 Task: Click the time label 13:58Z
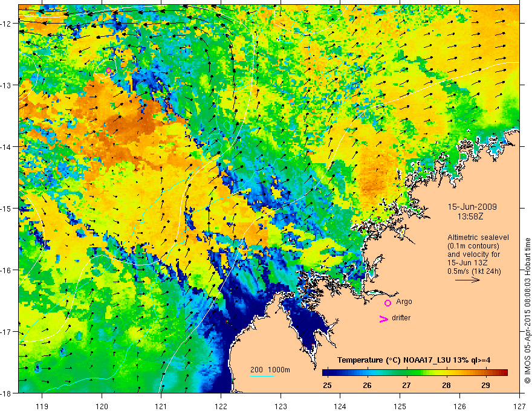470,216
